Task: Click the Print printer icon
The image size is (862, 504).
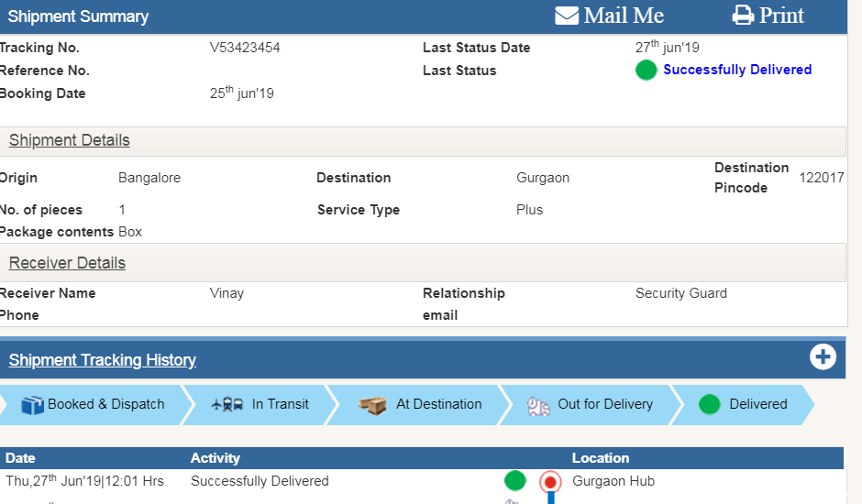Action: (x=743, y=16)
